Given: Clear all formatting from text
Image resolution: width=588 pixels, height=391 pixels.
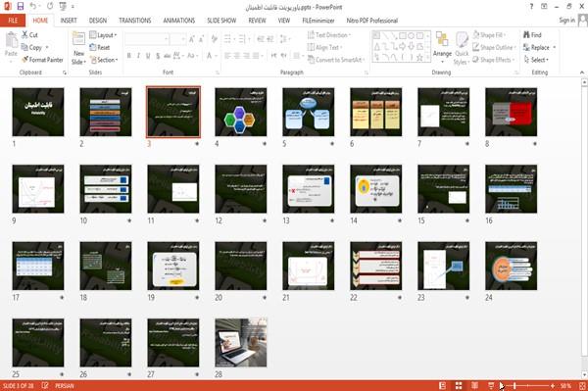Looking at the screenshot, I should click(x=214, y=39).
